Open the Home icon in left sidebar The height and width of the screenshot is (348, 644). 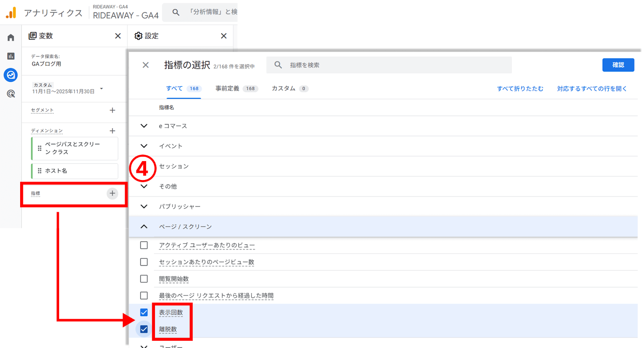[11, 37]
